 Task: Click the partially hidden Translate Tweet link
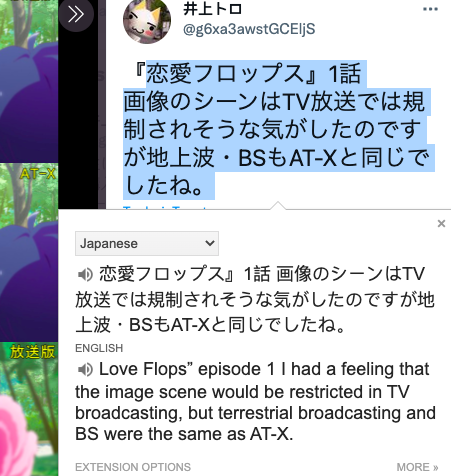(x=165, y=207)
